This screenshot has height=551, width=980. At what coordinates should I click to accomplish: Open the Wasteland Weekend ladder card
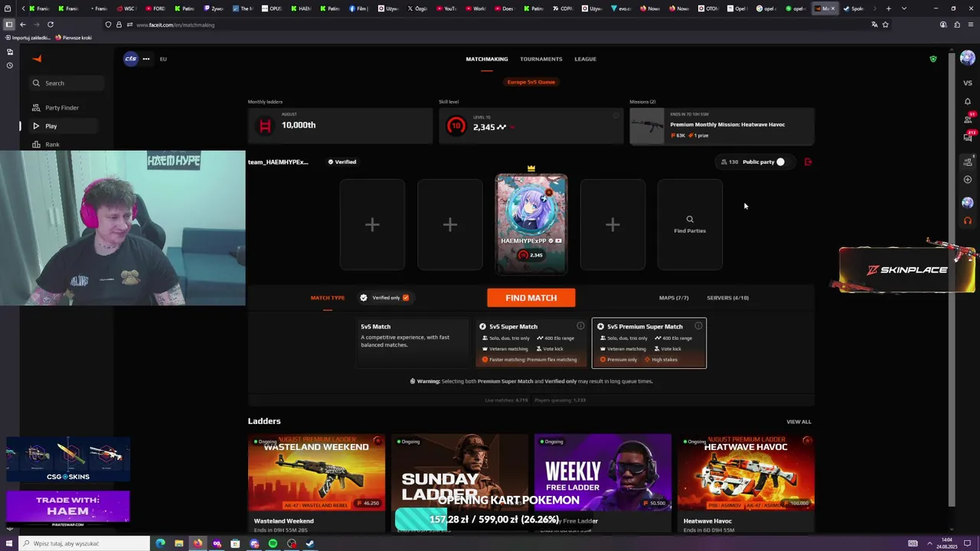(x=316, y=483)
